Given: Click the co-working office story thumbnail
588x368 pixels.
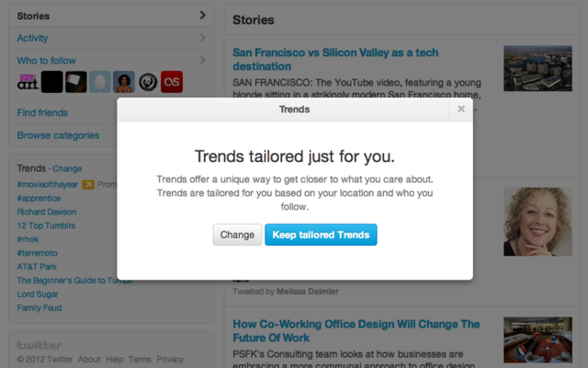Looking at the screenshot, I should point(537,339).
